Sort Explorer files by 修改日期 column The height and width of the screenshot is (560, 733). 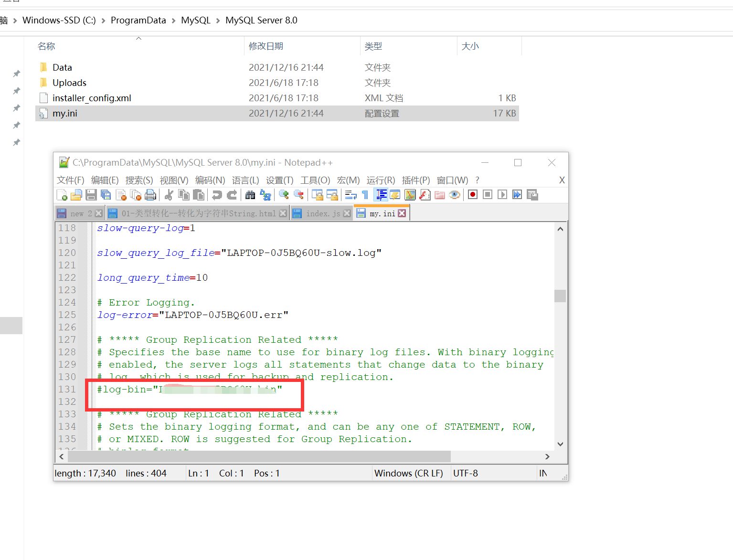302,46
